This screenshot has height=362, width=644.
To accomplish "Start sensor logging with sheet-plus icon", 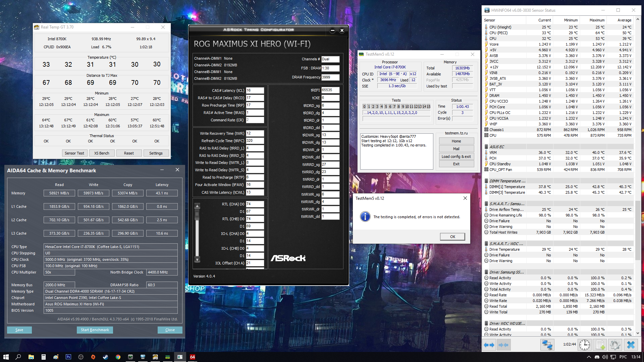I will click(600, 345).
